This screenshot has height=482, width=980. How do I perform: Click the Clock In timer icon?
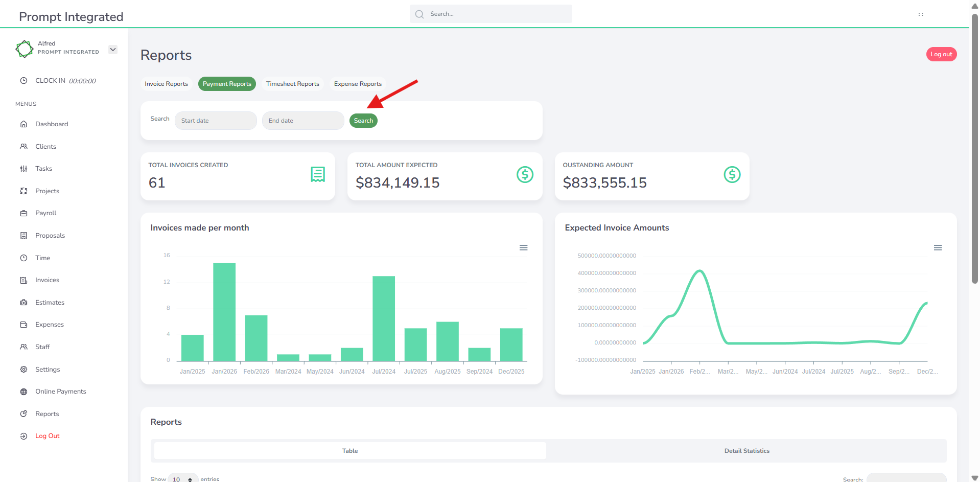[x=24, y=81]
